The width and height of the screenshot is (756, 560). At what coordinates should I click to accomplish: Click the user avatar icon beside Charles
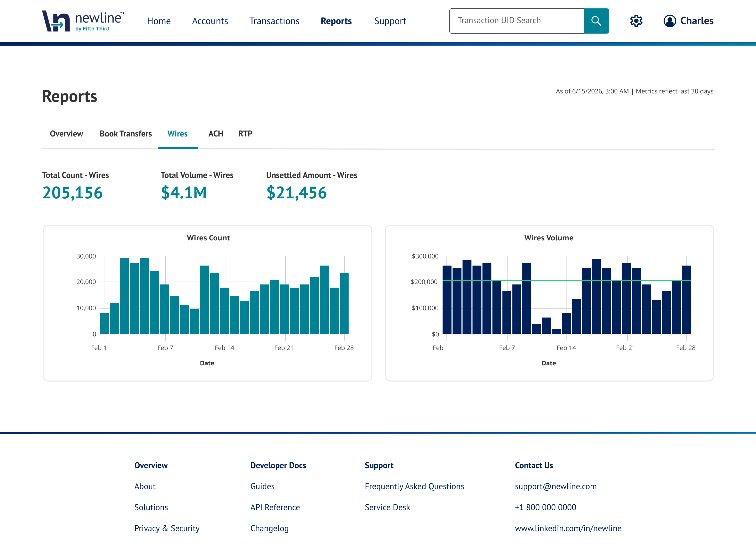(x=670, y=21)
